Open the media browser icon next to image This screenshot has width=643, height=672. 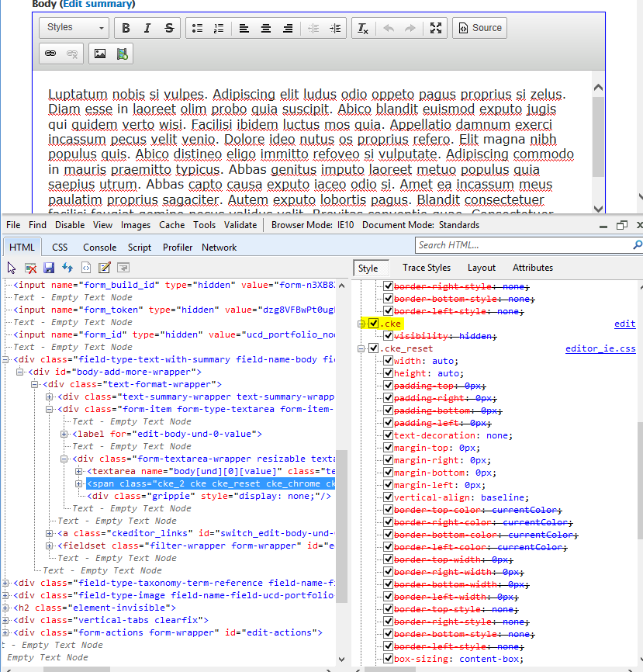point(122,54)
